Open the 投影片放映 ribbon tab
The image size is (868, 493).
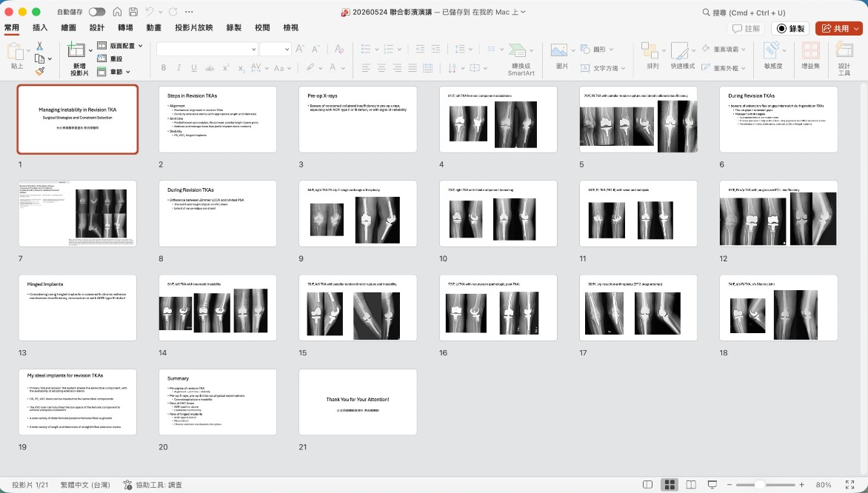(194, 27)
